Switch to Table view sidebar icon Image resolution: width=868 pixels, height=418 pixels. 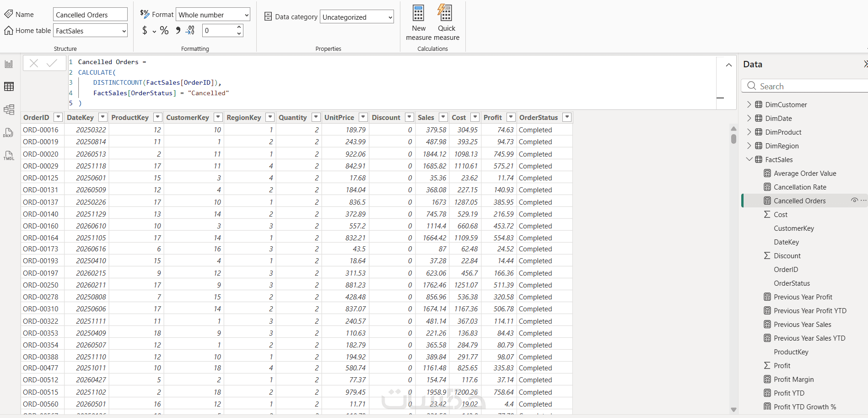click(x=9, y=87)
